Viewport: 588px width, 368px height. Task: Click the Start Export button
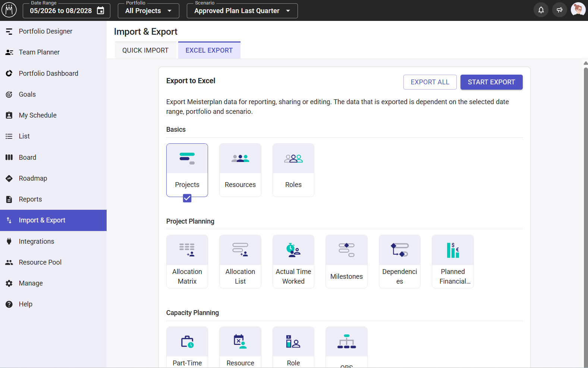491,82
